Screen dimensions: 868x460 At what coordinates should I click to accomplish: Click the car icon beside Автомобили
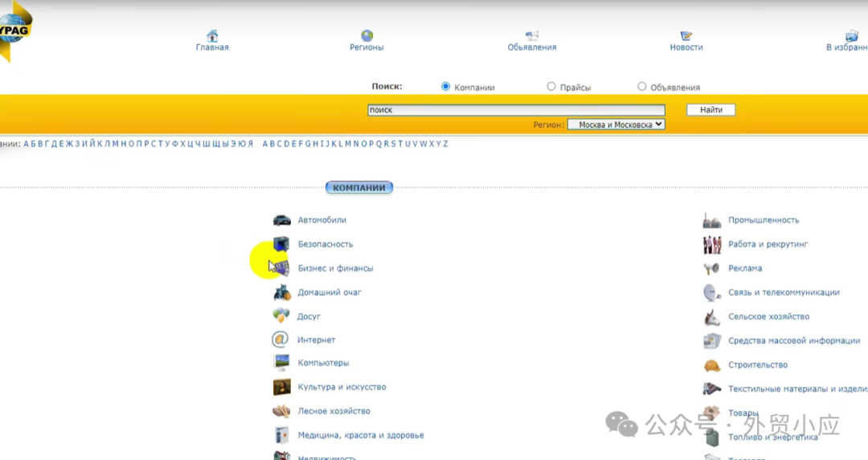point(281,220)
